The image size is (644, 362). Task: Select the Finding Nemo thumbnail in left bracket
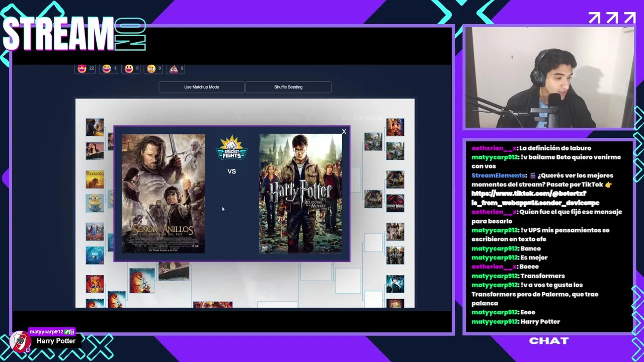point(95,256)
